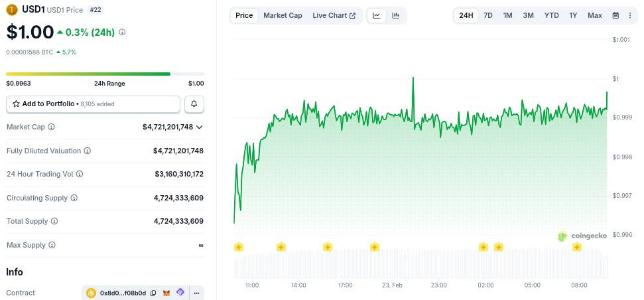Click Add to Portfolio button
Screen dimensions: 644x300
click(94, 104)
